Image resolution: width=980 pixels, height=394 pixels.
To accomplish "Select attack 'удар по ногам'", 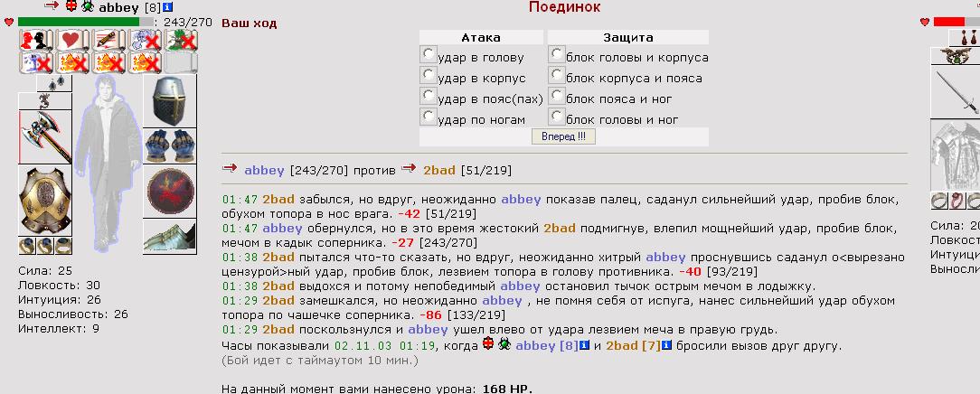I will [x=428, y=117].
